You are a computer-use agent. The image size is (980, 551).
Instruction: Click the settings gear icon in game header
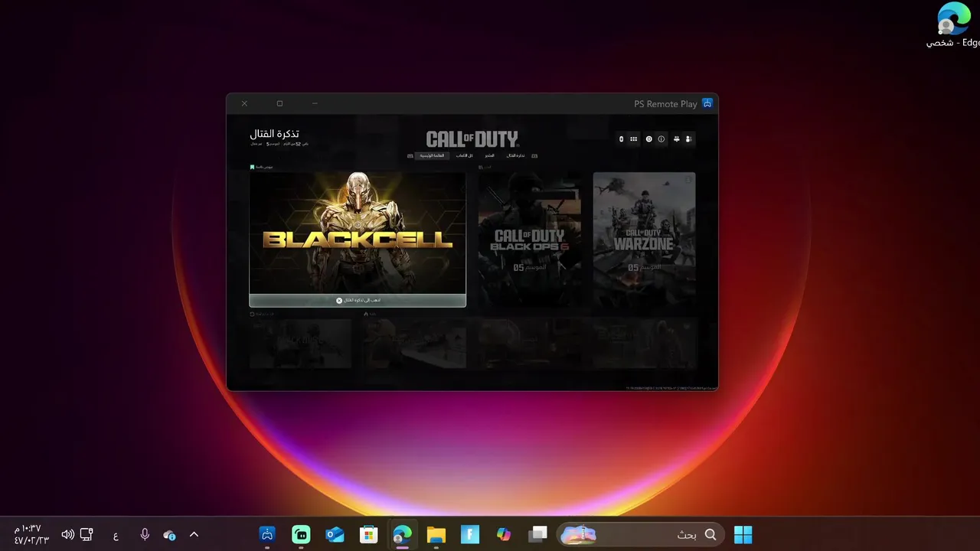pos(648,139)
